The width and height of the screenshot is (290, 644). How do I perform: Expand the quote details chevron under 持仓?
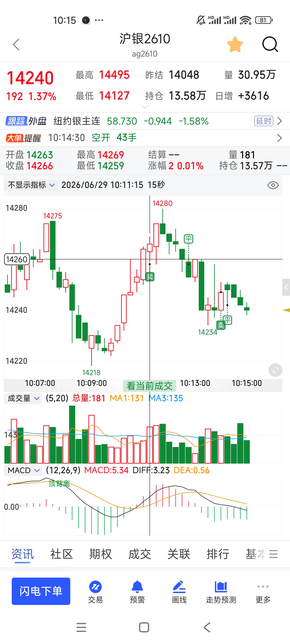point(145,107)
